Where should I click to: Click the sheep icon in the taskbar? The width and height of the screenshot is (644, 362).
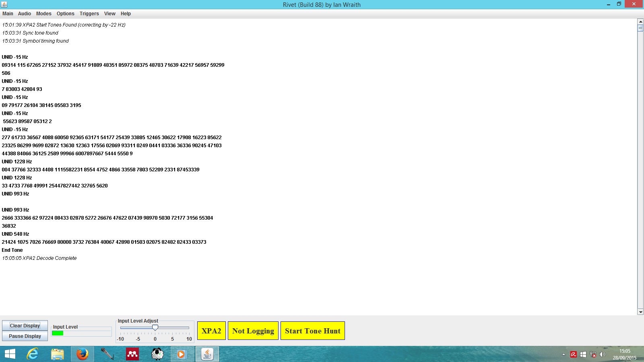(157, 354)
